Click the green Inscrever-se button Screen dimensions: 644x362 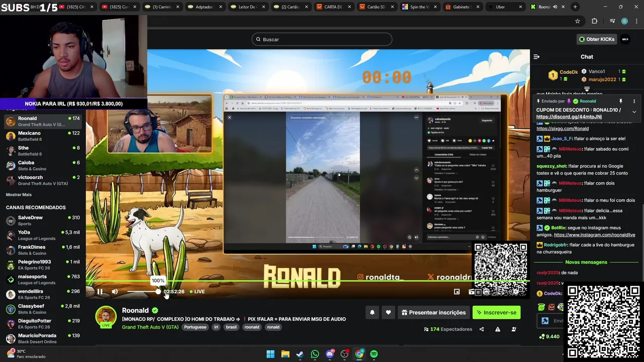(497, 312)
